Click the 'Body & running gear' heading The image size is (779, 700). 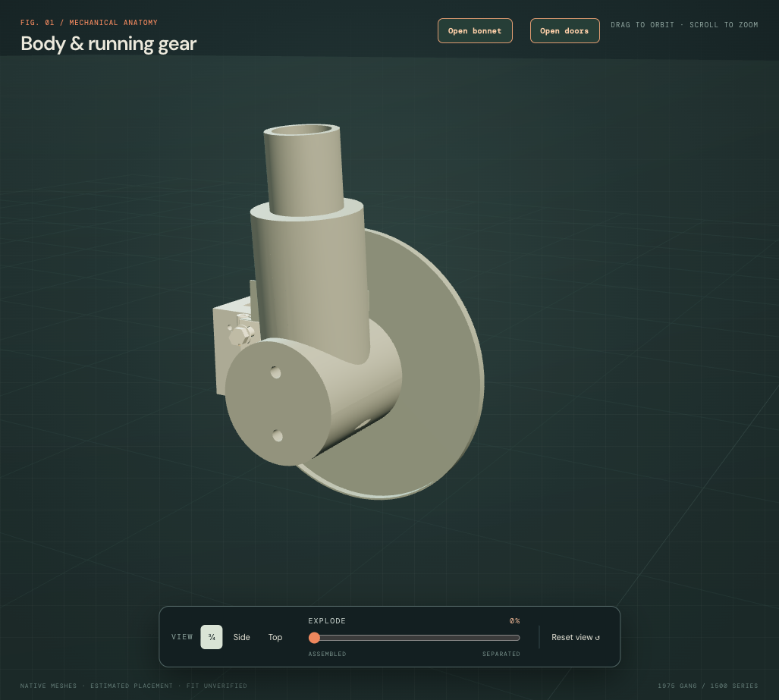point(108,44)
